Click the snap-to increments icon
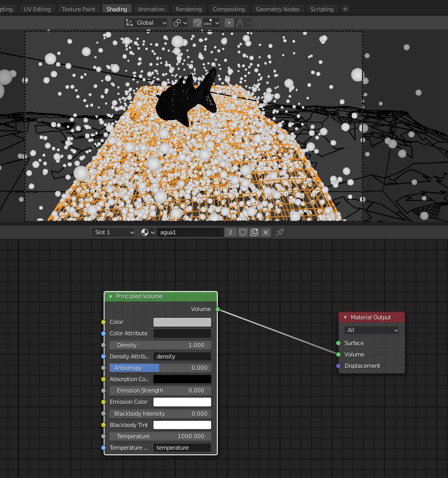This screenshot has height=478, width=448. (x=208, y=22)
